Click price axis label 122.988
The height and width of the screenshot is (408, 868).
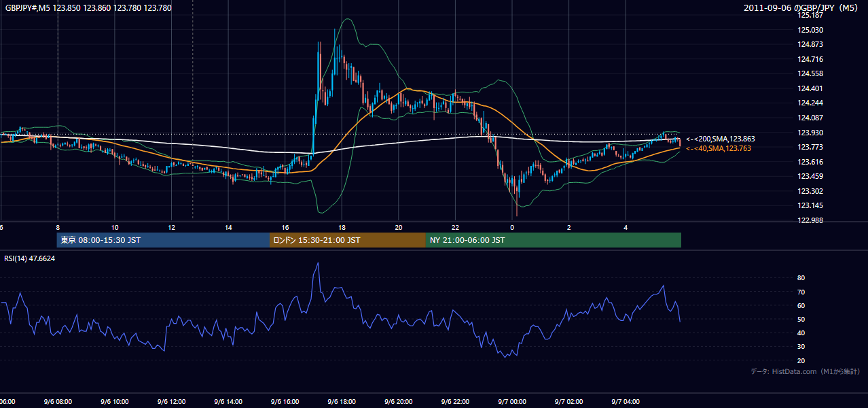coord(810,220)
